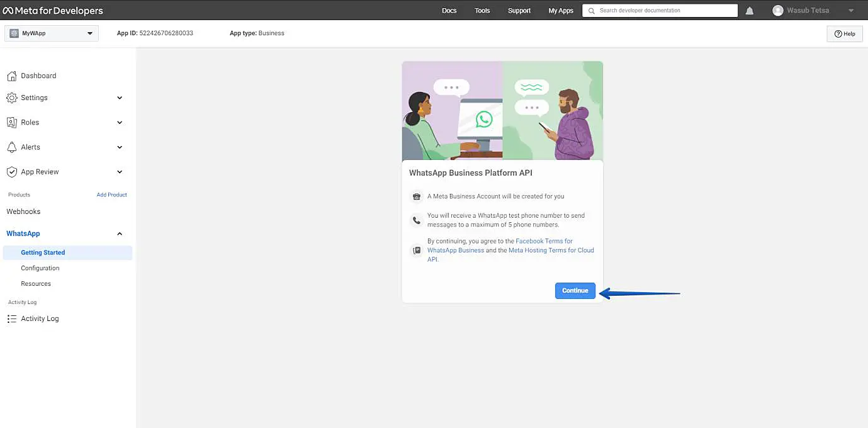The width and height of the screenshot is (868, 428).
Task: Open the notifications bell icon
Action: click(750, 11)
